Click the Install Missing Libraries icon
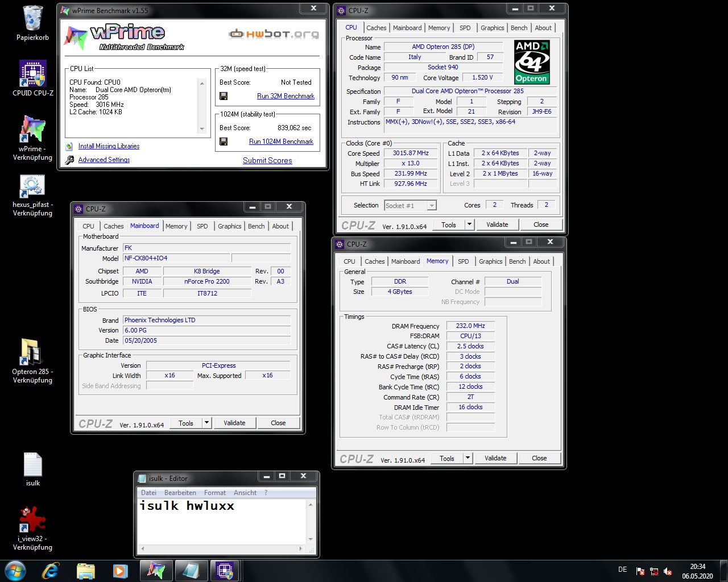 click(69, 146)
